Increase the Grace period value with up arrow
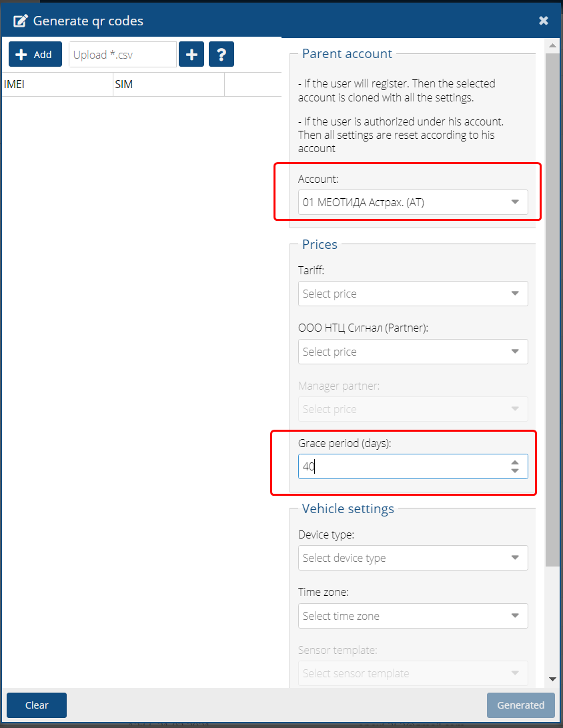This screenshot has width=563, height=728. [514, 462]
